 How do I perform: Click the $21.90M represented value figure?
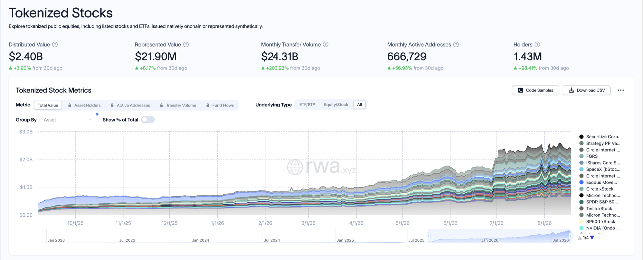point(156,57)
